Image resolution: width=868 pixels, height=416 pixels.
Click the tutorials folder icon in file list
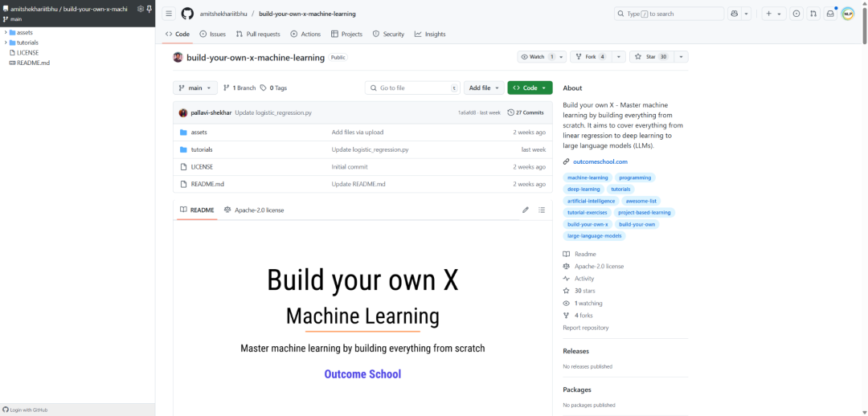pyautogui.click(x=184, y=149)
